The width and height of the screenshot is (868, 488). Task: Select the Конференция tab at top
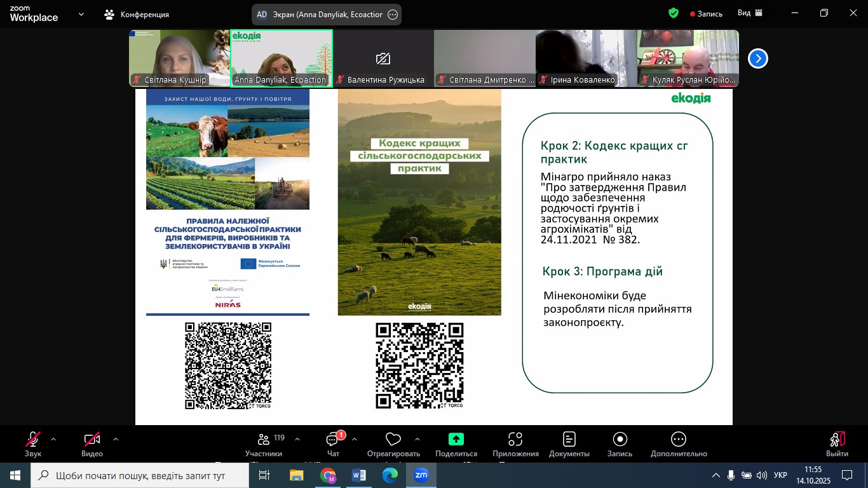coord(137,14)
